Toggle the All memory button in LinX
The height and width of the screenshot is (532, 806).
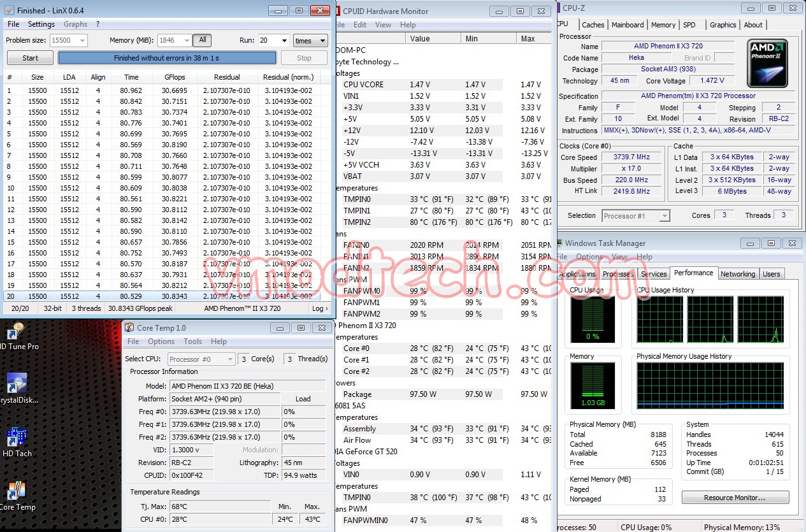pos(202,40)
